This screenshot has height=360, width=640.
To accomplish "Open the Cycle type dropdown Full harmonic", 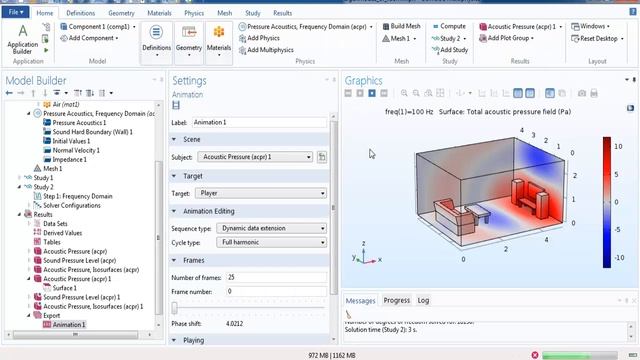I will coord(272,242).
